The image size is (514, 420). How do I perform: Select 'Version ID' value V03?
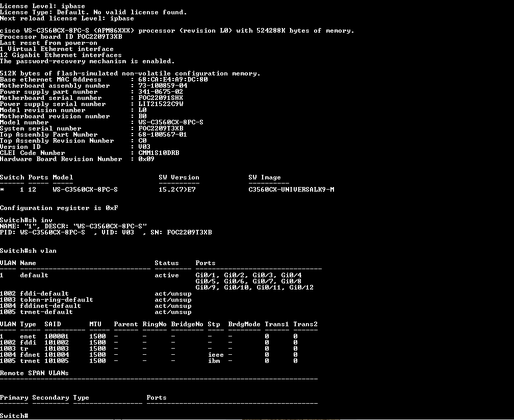tap(144, 147)
